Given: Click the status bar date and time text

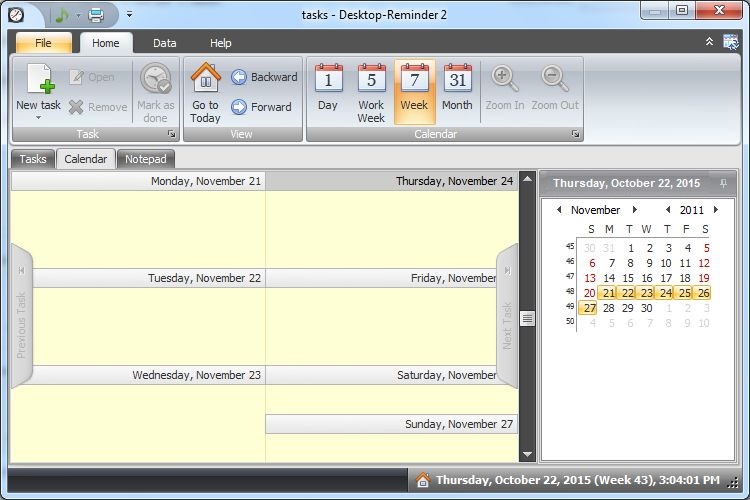Looking at the screenshot, I should tap(577, 480).
